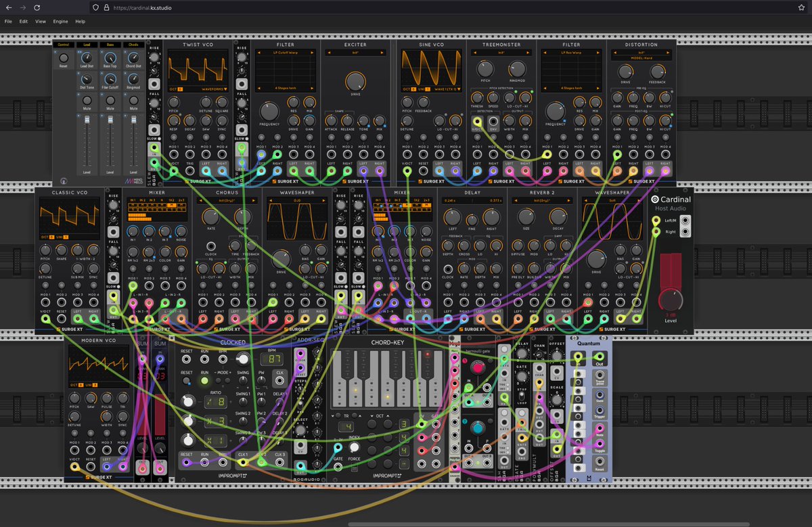The image size is (812, 527).
Task: Open the Treemonster Init preset selector
Action: [501, 52]
